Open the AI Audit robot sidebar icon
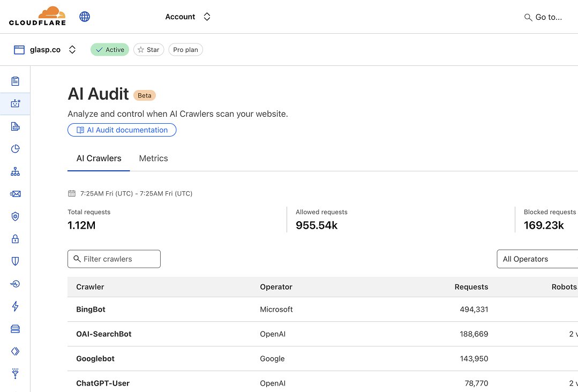This screenshot has width=578, height=392. click(x=15, y=103)
